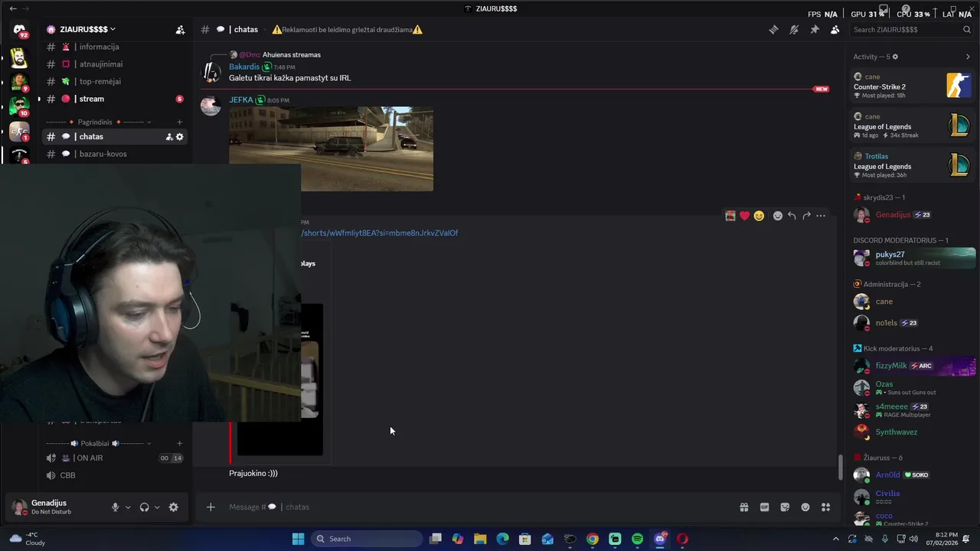
Task: Click the message input for chatas
Action: click(x=475, y=507)
